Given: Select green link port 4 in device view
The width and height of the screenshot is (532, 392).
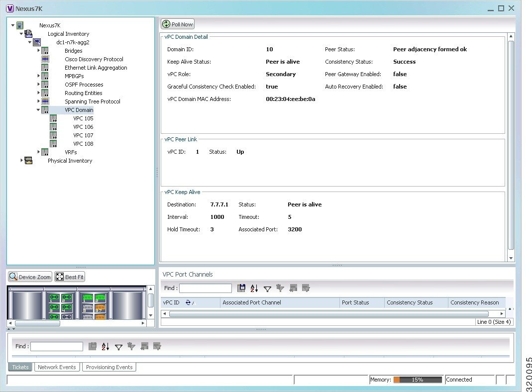Looking at the screenshot, I should coord(67,307).
